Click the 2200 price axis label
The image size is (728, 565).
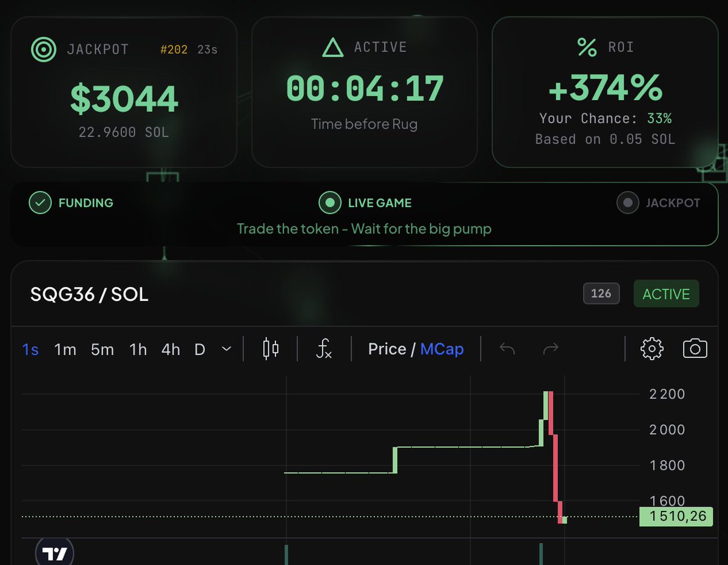667,394
